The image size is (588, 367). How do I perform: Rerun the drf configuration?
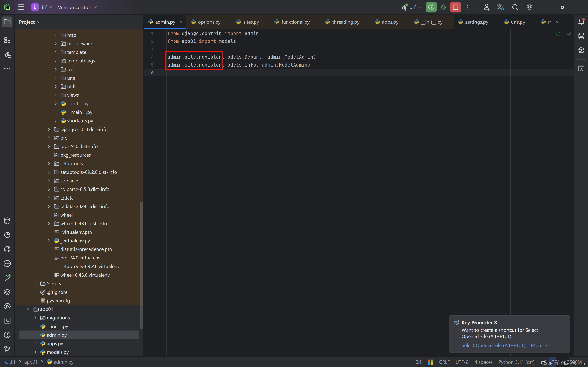point(431,7)
